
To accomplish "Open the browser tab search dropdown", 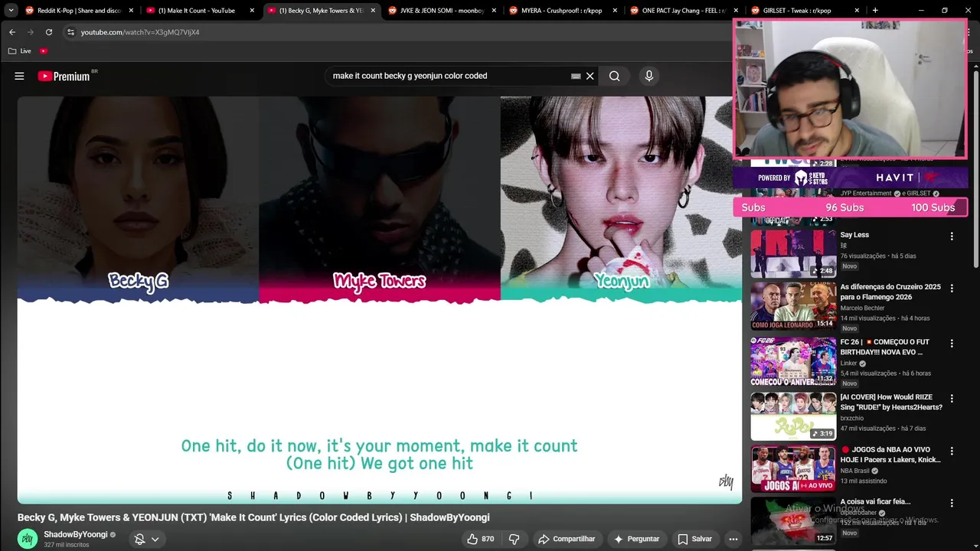I will [x=11, y=11].
